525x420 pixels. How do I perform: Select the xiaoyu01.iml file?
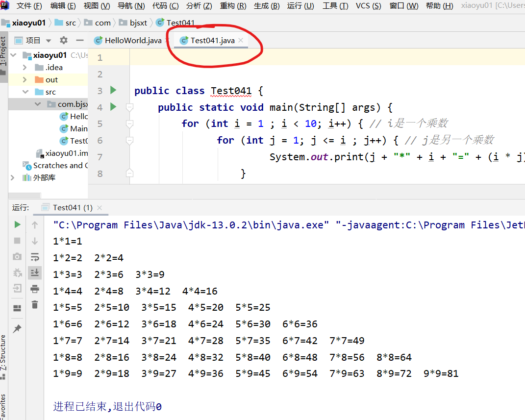(62, 153)
